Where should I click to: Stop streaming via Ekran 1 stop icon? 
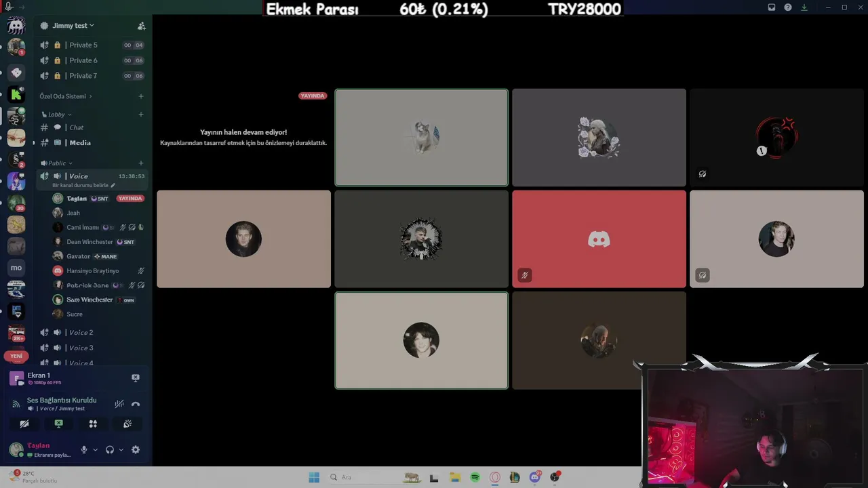135,378
